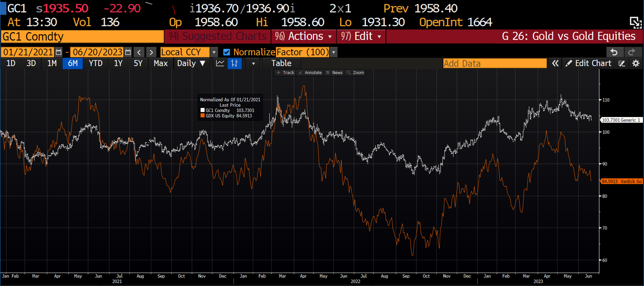Select the 1D range tab
Screen dimensions: 644x286
pos(11,63)
